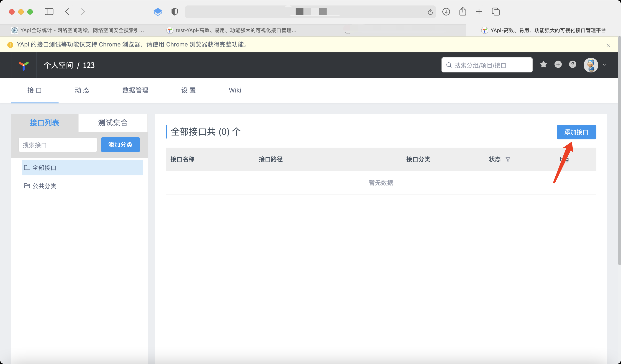Screen dimensions: 621x364
Task: Open the Safari share icon
Action: tap(462, 12)
